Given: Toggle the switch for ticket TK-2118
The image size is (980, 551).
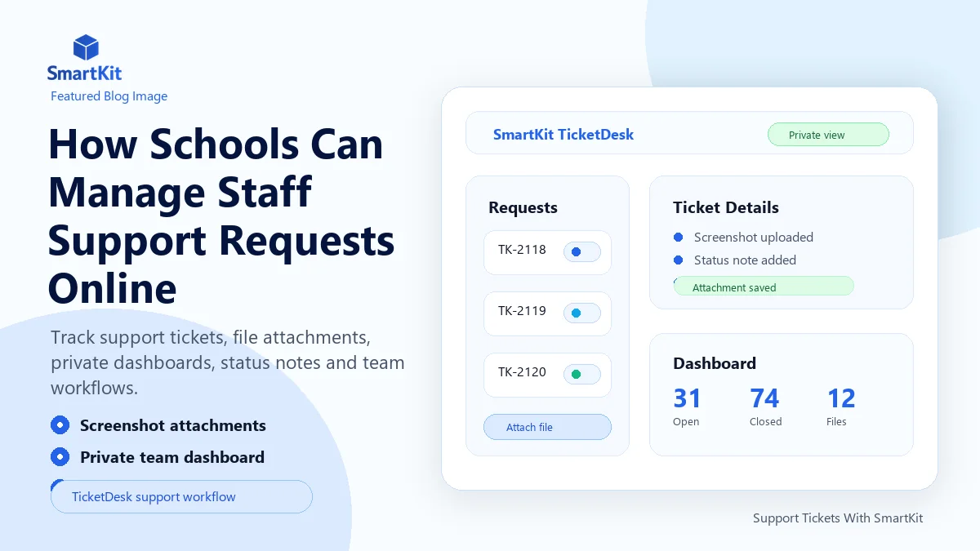Looking at the screenshot, I should click(x=582, y=252).
